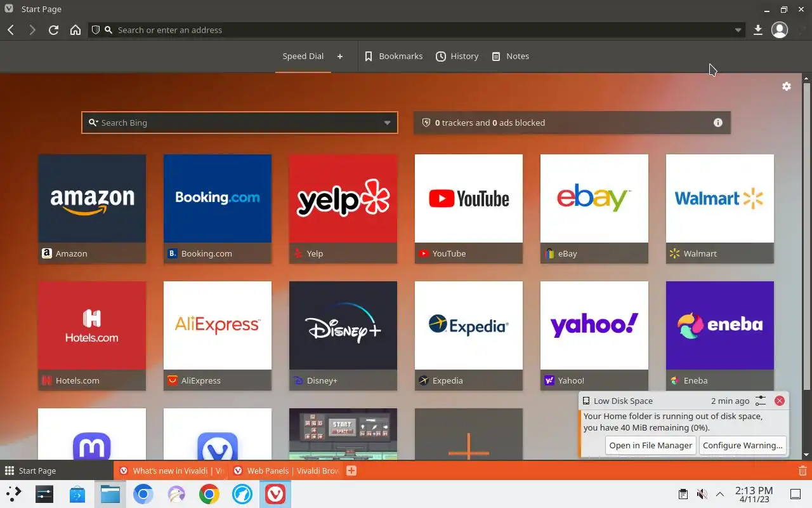Click the forward navigation arrow
This screenshot has width=812, height=508.
pyautogui.click(x=32, y=30)
